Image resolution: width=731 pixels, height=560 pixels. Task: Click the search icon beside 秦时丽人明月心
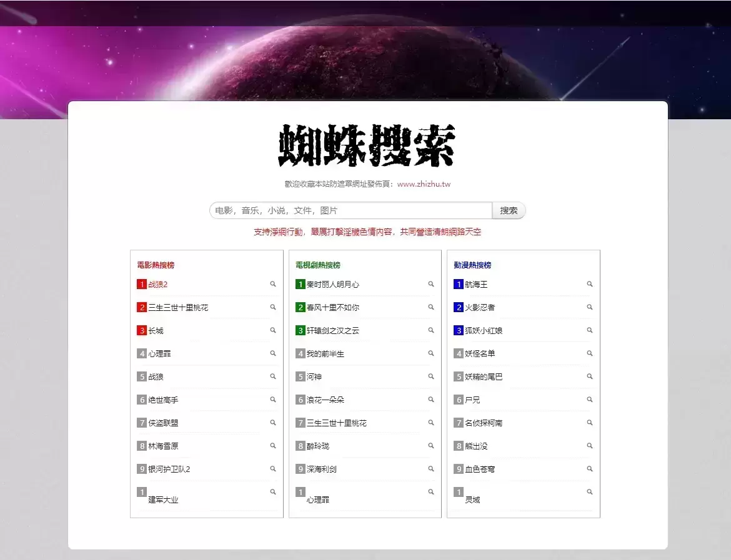[430, 284]
